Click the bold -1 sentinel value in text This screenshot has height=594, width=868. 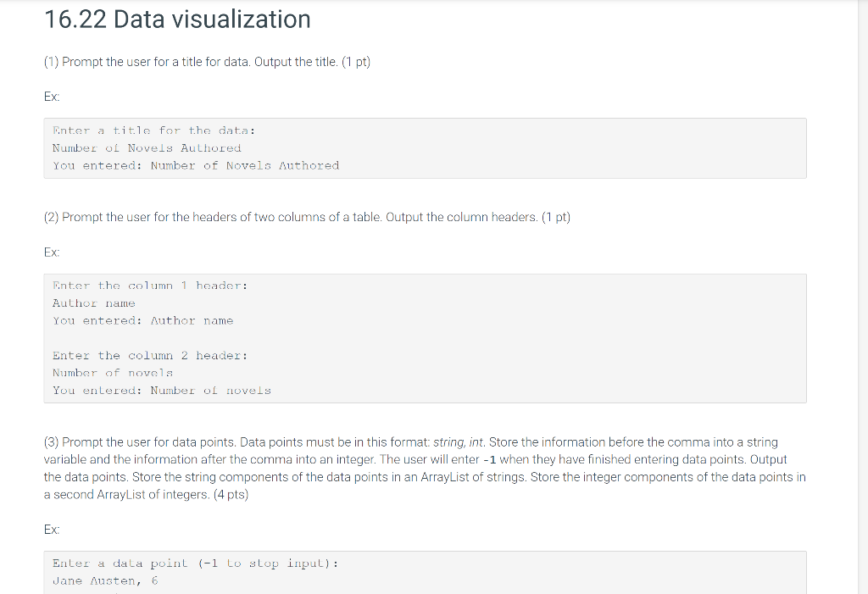pos(489,460)
